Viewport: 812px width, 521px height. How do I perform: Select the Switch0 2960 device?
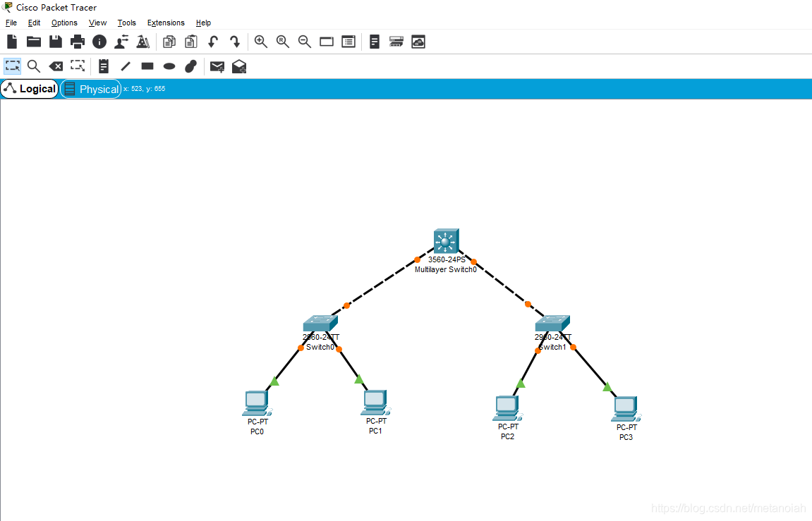coord(320,324)
